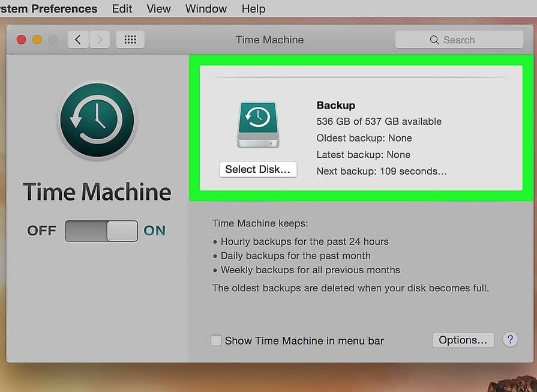Viewport: 537px width, 392px height.
Task: Click the oldest backups are deleted note
Action: pyautogui.click(x=350, y=288)
